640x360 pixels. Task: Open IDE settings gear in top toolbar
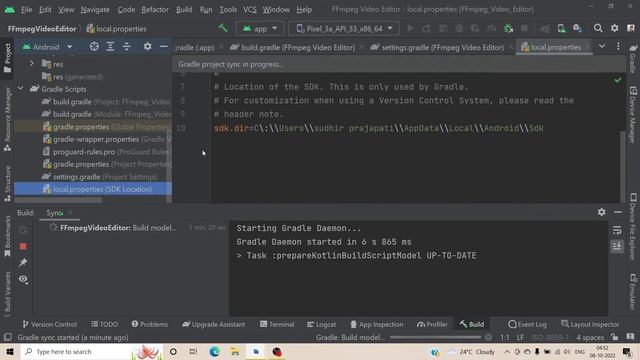614,28
